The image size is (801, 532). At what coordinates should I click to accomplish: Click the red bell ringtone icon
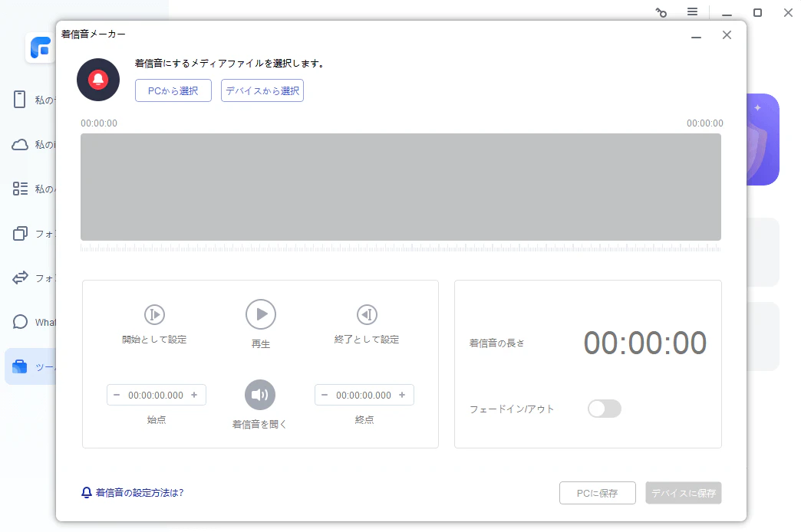(98, 80)
